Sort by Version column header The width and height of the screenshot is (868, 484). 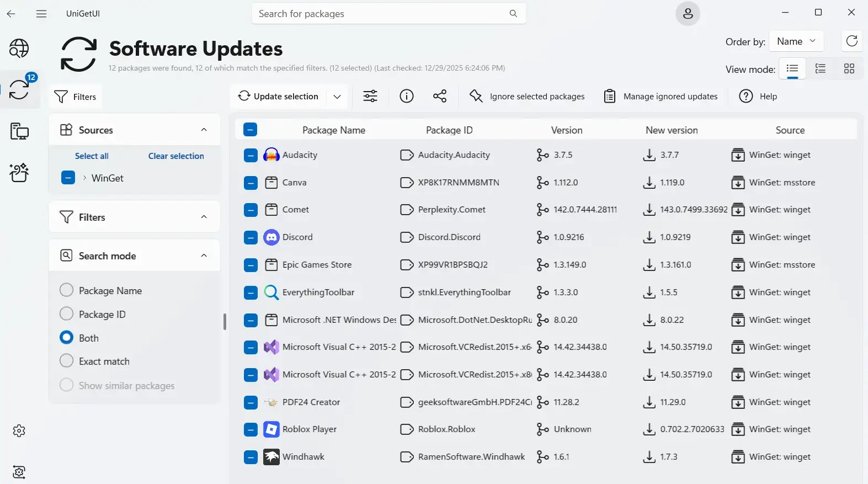(567, 130)
